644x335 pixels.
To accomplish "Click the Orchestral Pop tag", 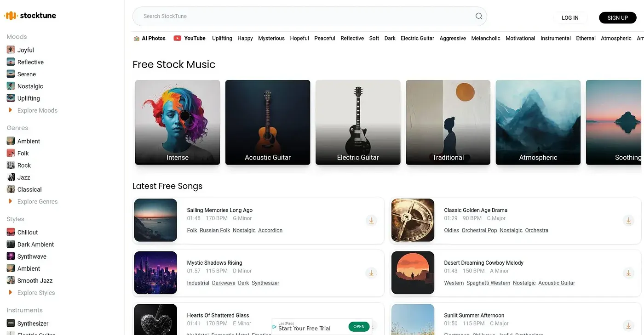I will 479,230.
